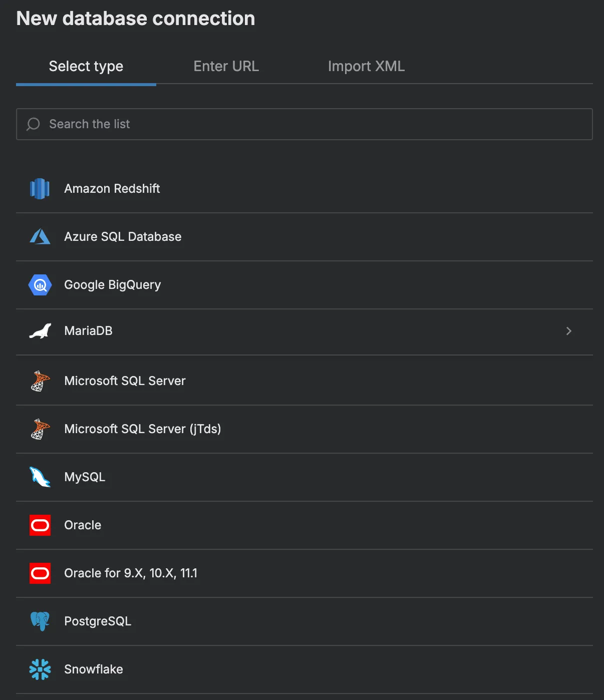Screen dimensions: 604x700
Task: Click the red Oracle logo icon
Action: (x=40, y=525)
